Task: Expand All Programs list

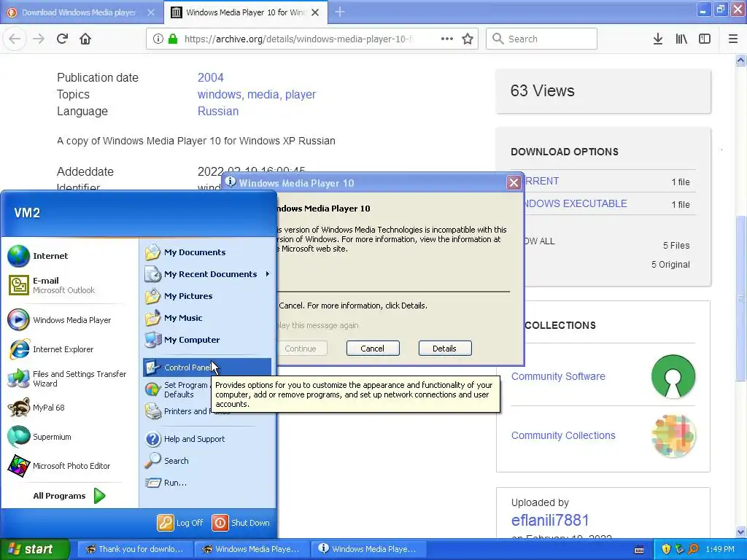Action: coord(69,496)
